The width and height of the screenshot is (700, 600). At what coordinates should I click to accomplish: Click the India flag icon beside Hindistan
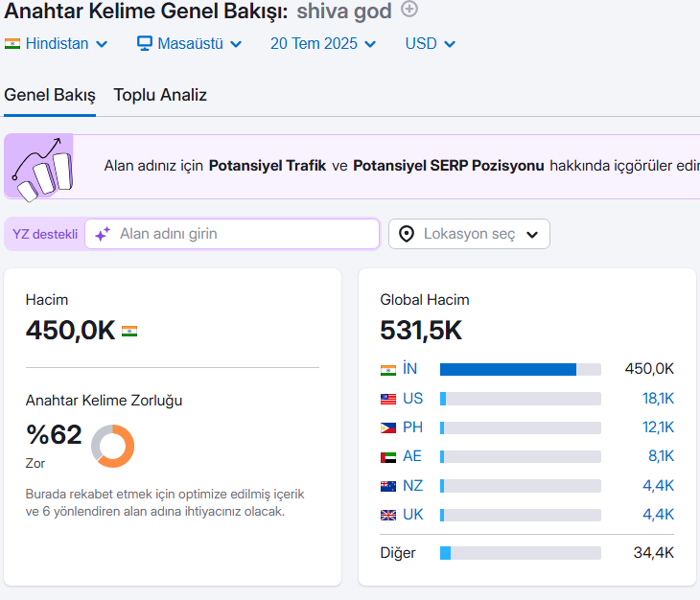pyautogui.click(x=12, y=44)
